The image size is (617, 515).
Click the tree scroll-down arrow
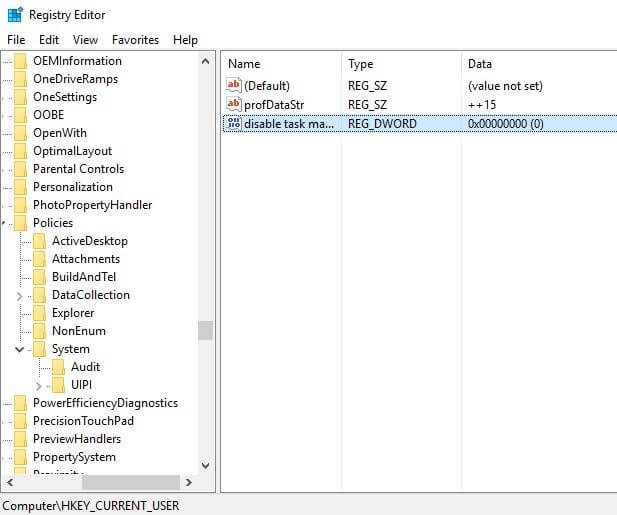[x=205, y=465]
